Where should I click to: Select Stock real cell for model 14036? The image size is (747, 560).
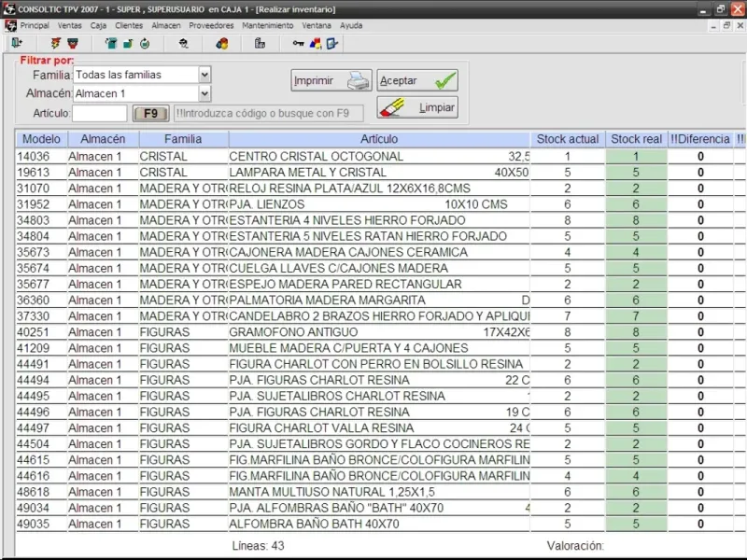[636, 157]
